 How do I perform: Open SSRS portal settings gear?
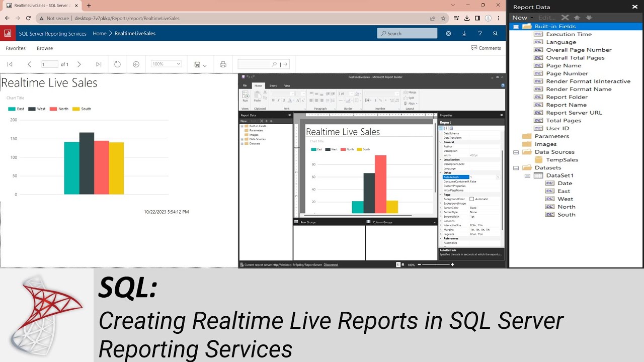[x=448, y=34]
